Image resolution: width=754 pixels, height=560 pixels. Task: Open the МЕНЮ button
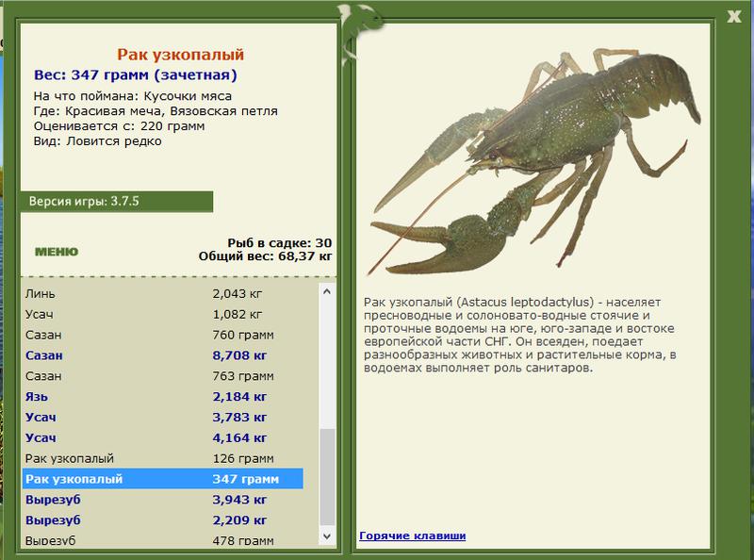pyautogui.click(x=57, y=252)
